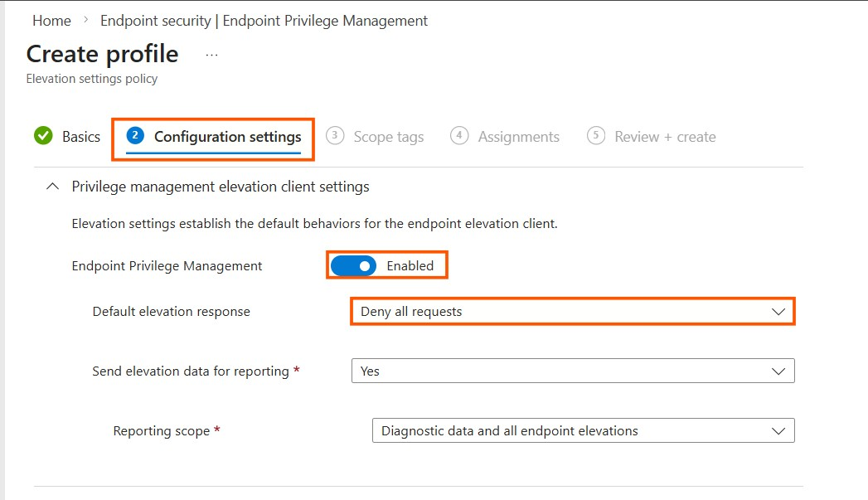Click the numbered circle on Assignments step
This screenshot has height=500, width=868.
click(x=459, y=136)
